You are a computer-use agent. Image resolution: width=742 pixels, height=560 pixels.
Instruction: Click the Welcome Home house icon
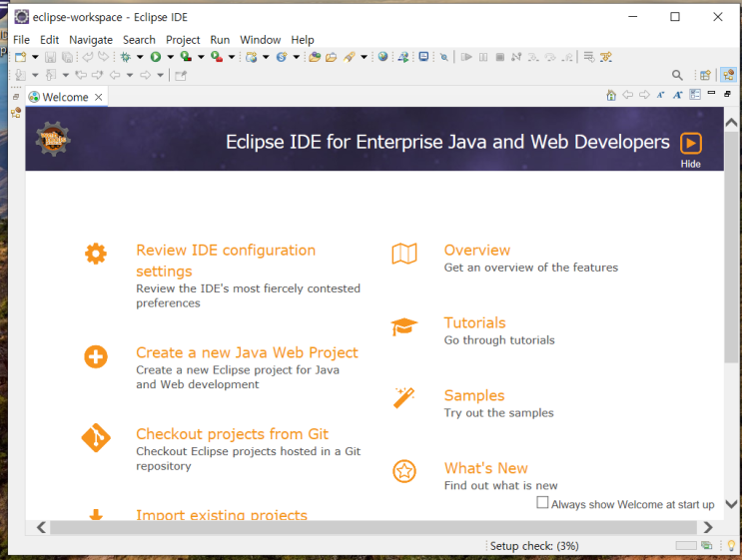coord(611,95)
